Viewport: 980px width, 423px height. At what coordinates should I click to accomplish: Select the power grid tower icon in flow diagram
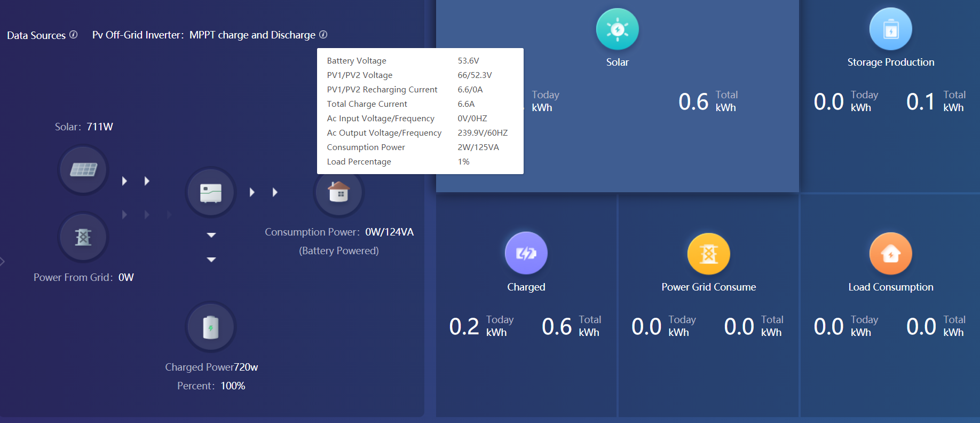pos(83,237)
